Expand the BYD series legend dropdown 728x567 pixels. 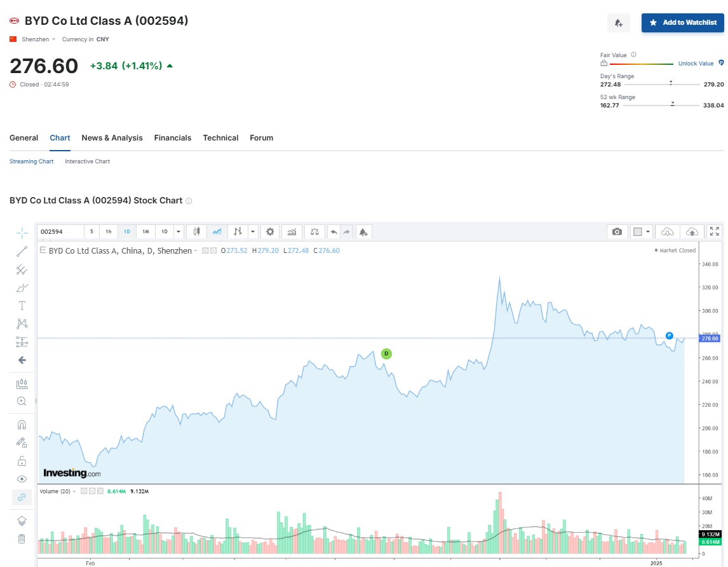[x=196, y=250]
